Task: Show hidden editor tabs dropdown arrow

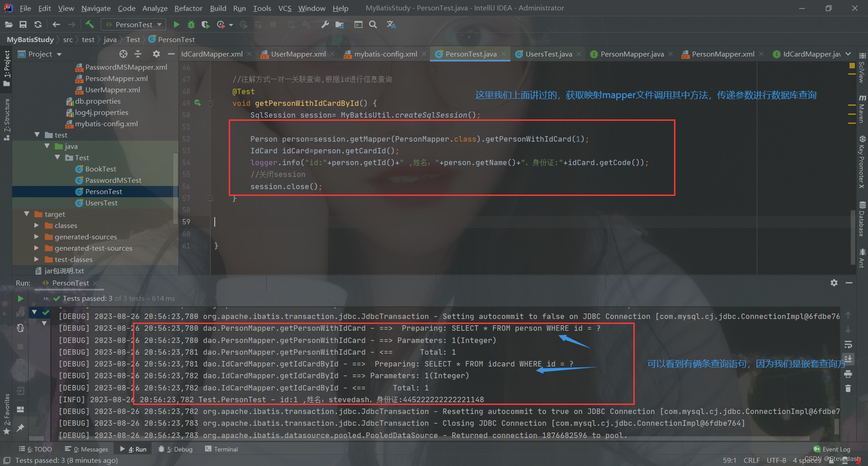Action: point(848,54)
